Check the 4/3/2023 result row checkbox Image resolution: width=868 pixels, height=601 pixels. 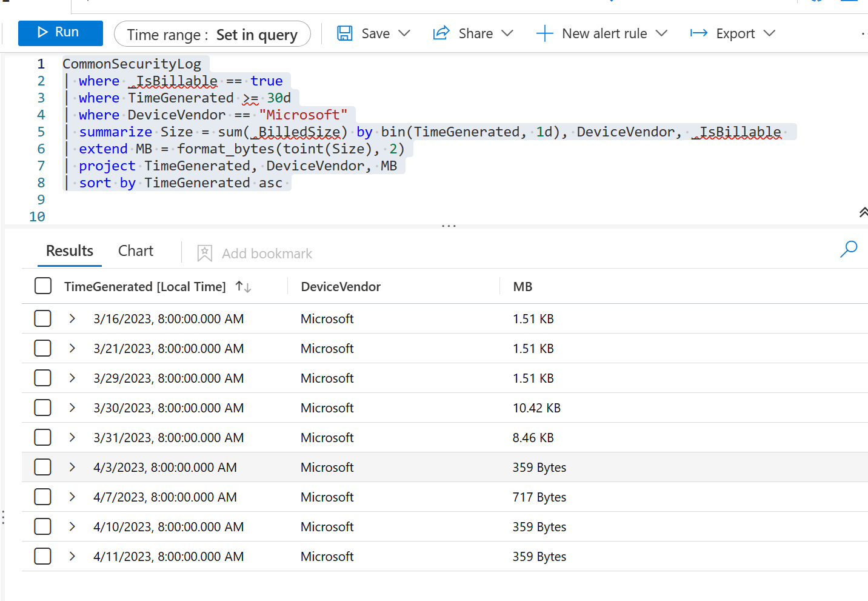(42, 467)
